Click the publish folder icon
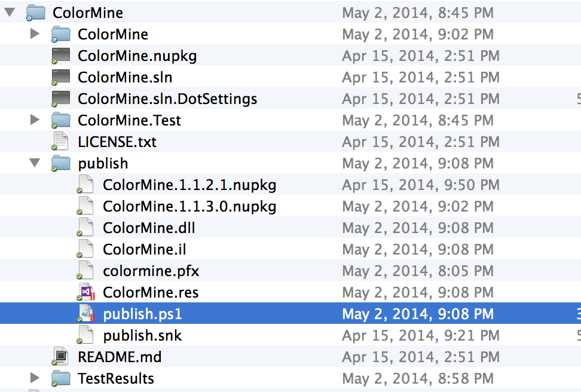 [x=61, y=163]
